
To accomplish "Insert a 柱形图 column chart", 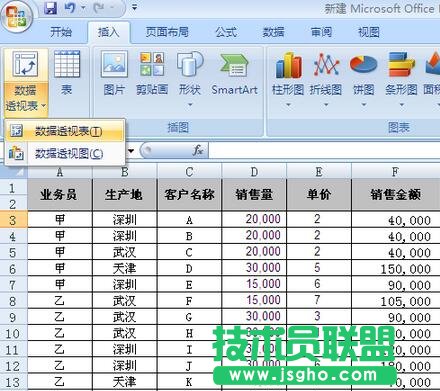I will pos(288,73).
